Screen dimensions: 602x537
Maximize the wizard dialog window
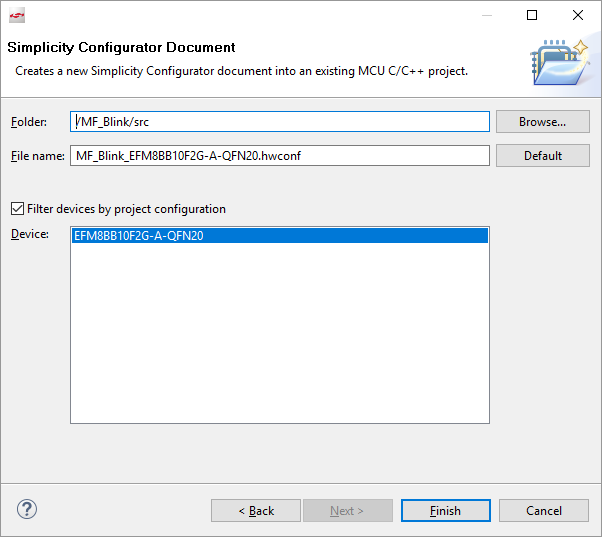(x=532, y=15)
